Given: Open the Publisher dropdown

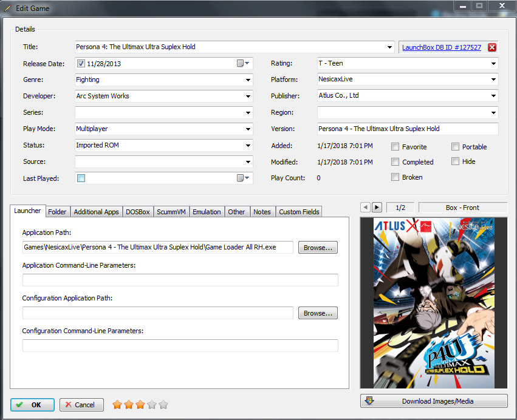Looking at the screenshot, I should pos(493,96).
